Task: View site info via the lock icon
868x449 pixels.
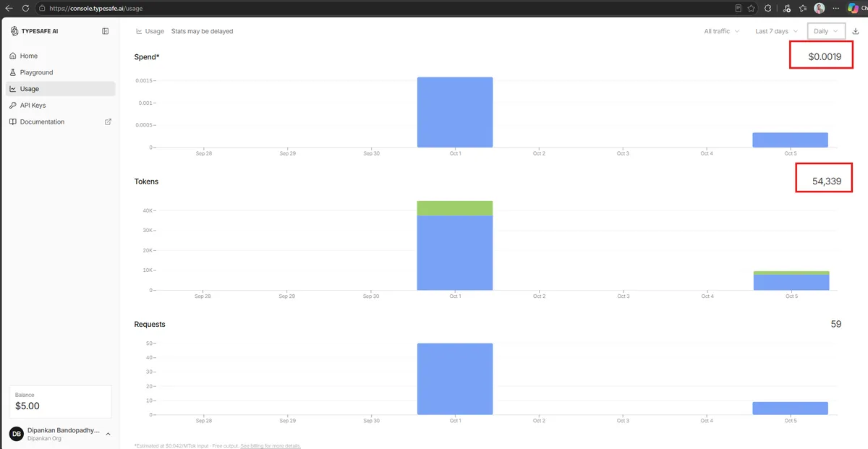Action: [43, 8]
